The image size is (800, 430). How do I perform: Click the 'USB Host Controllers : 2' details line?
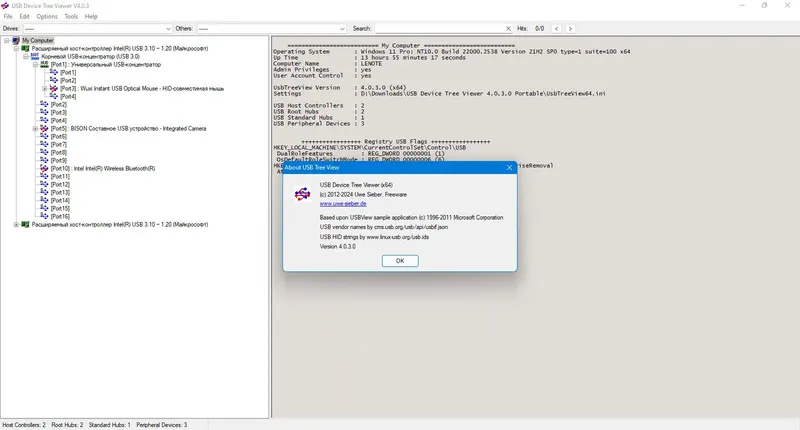pyautogui.click(x=319, y=106)
